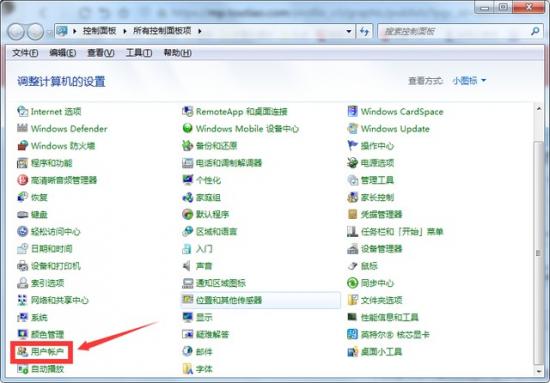This screenshot has width=550, height=383.
Task: Open the Windows CardSpace link
Action: coord(402,112)
